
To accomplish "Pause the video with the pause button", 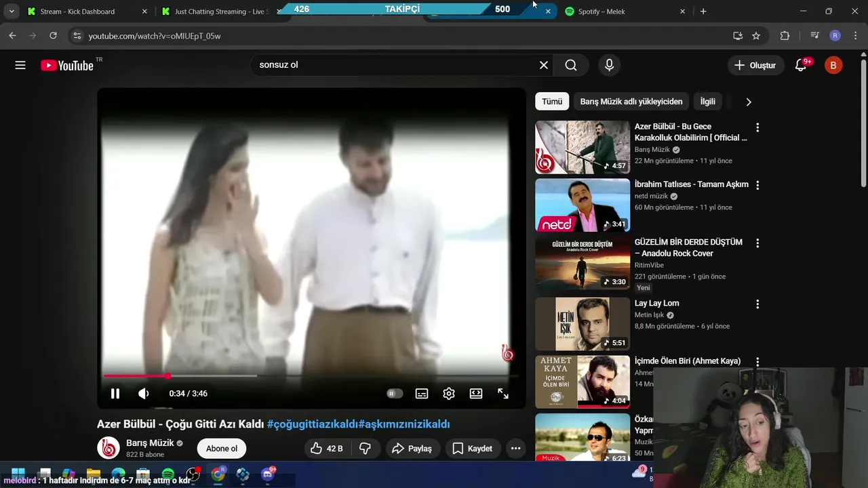I will (x=115, y=393).
